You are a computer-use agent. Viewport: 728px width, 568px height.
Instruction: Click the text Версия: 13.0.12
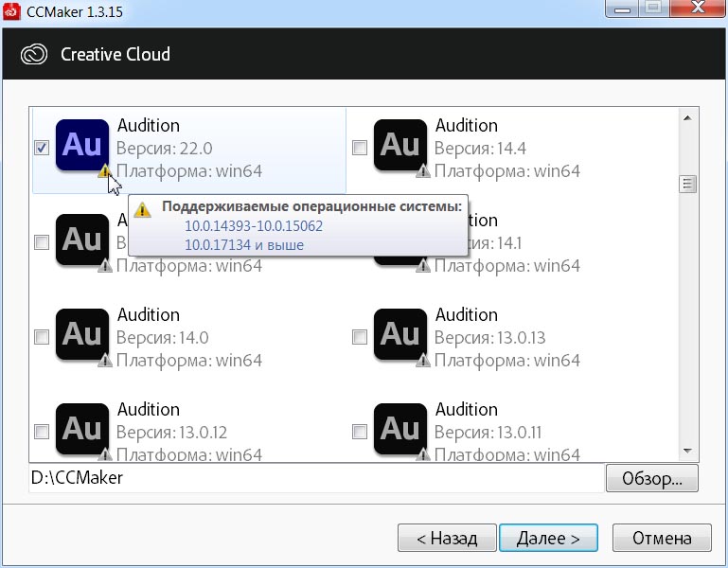171,432
